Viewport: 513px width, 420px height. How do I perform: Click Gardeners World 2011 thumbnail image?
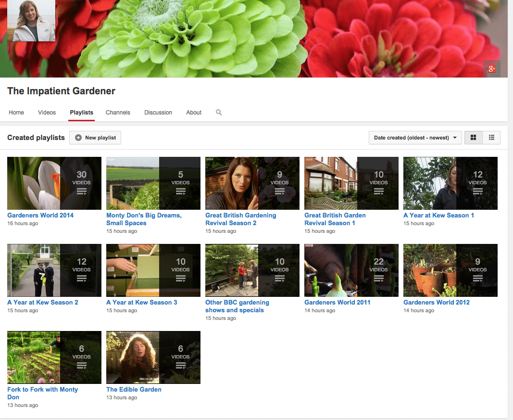351,270
